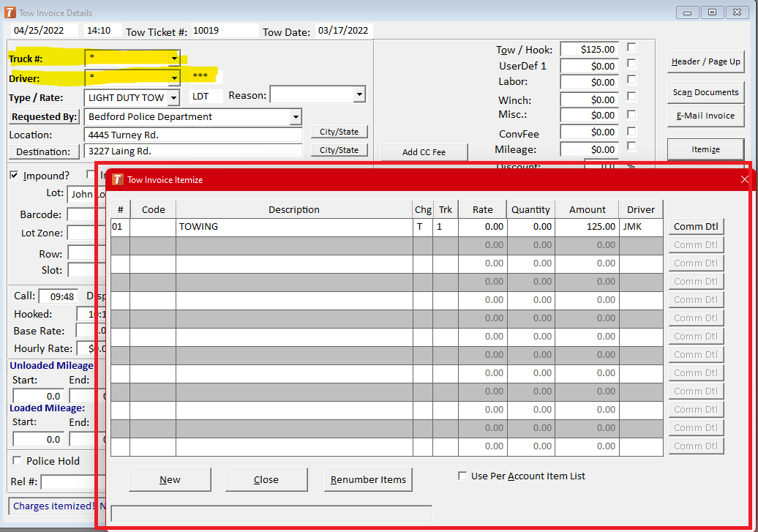
Task: Click the Tow Date field
Action: tap(343, 31)
